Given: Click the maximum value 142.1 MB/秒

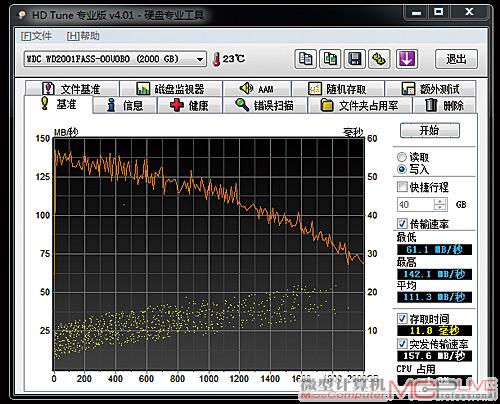Looking at the screenshot, I should [434, 274].
